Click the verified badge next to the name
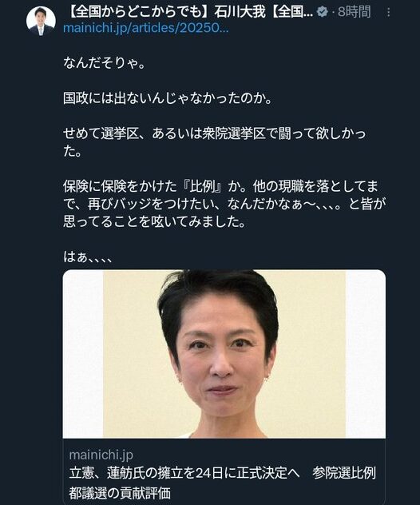Viewport: 420px width, 505px height. click(322, 12)
